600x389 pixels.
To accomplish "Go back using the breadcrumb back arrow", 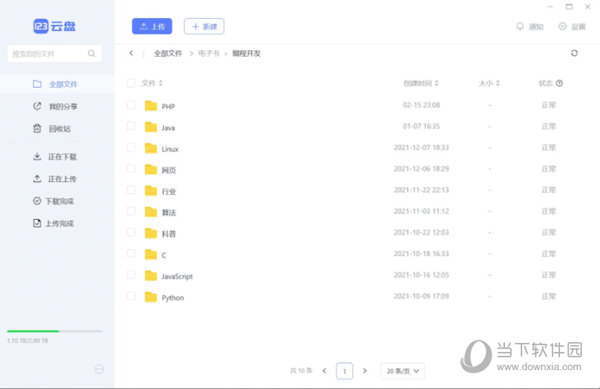I will point(131,53).
